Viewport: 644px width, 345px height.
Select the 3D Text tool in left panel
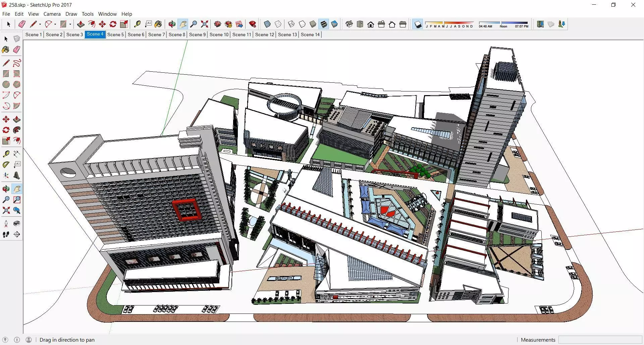17,176
